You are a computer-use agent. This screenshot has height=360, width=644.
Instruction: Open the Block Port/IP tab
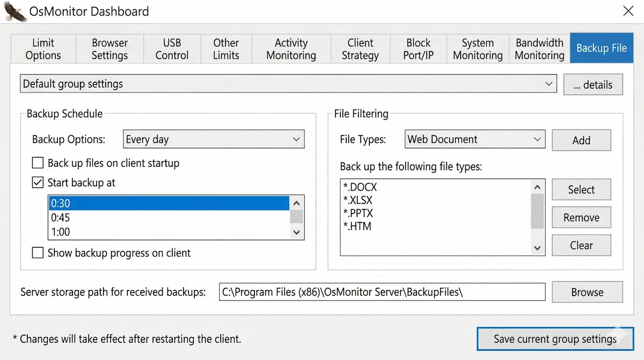point(418,48)
